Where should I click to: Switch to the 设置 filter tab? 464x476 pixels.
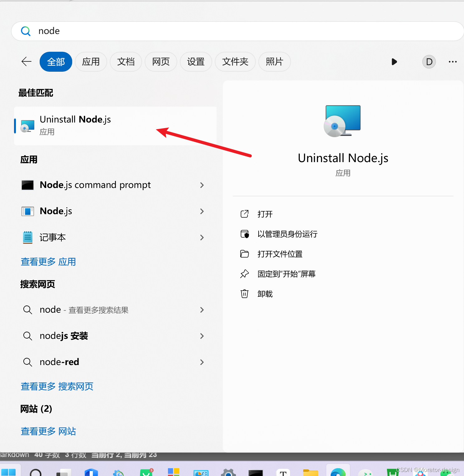coord(196,62)
